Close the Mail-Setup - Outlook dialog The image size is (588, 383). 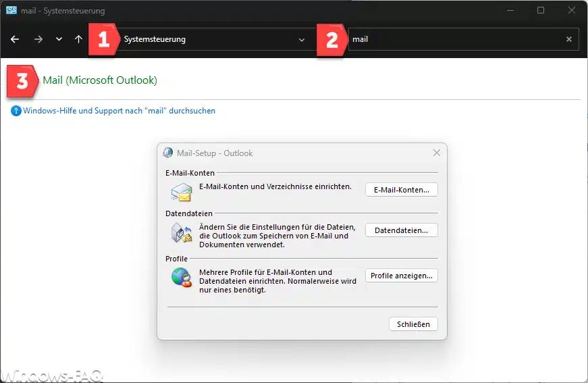coord(437,153)
